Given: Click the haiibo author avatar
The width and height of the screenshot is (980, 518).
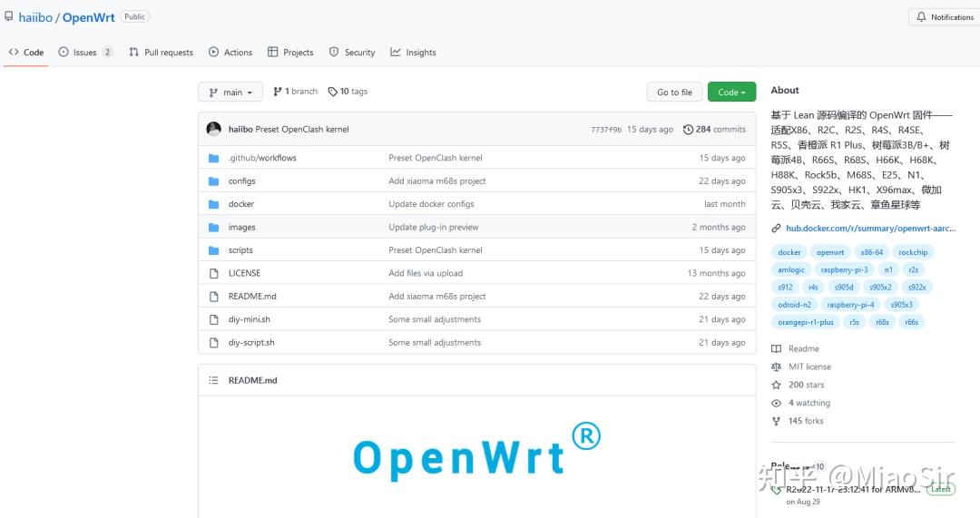Looking at the screenshot, I should point(214,129).
